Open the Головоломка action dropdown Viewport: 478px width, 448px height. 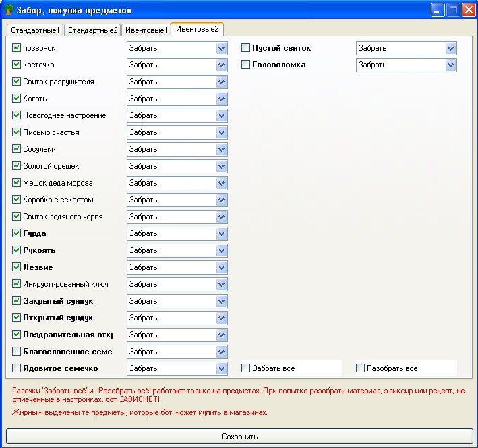pos(450,65)
